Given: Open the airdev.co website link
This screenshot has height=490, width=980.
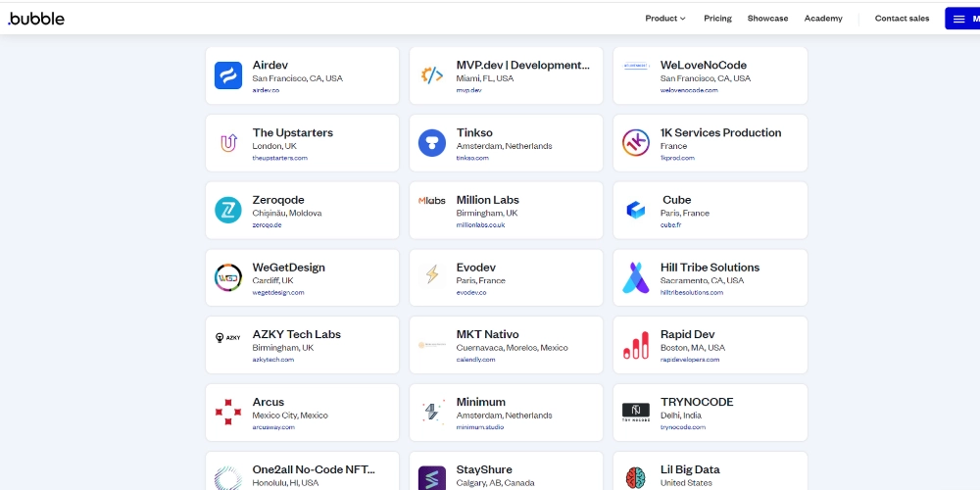Looking at the screenshot, I should (266, 90).
